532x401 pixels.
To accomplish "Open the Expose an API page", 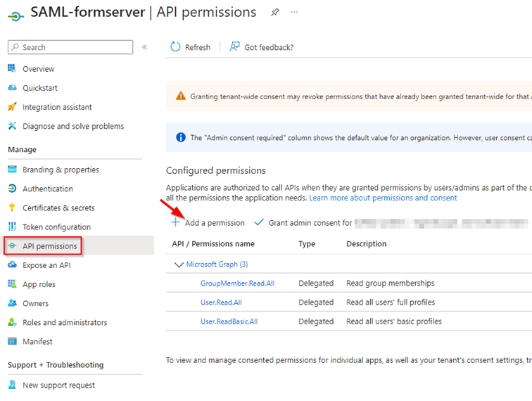I will click(x=46, y=265).
